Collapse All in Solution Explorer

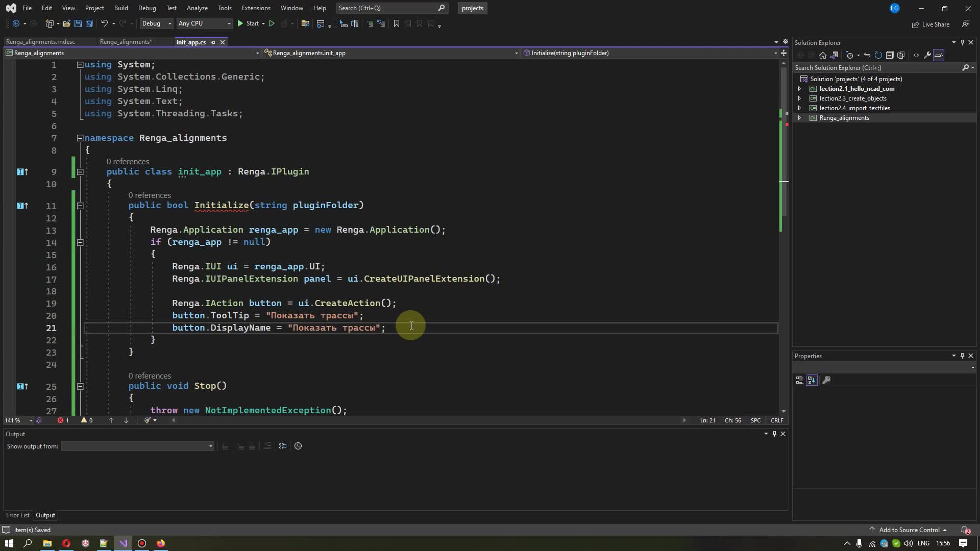[890, 55]
